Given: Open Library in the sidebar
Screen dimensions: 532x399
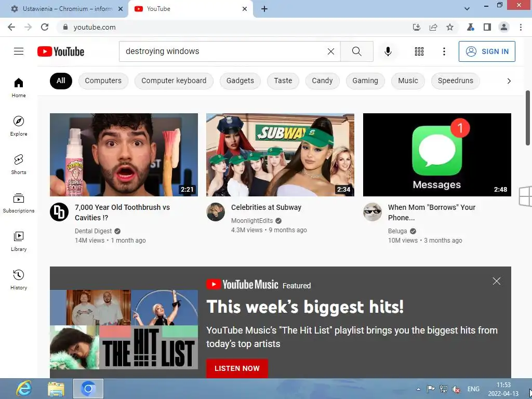Looking at the screenshot, I should (19, 241).
